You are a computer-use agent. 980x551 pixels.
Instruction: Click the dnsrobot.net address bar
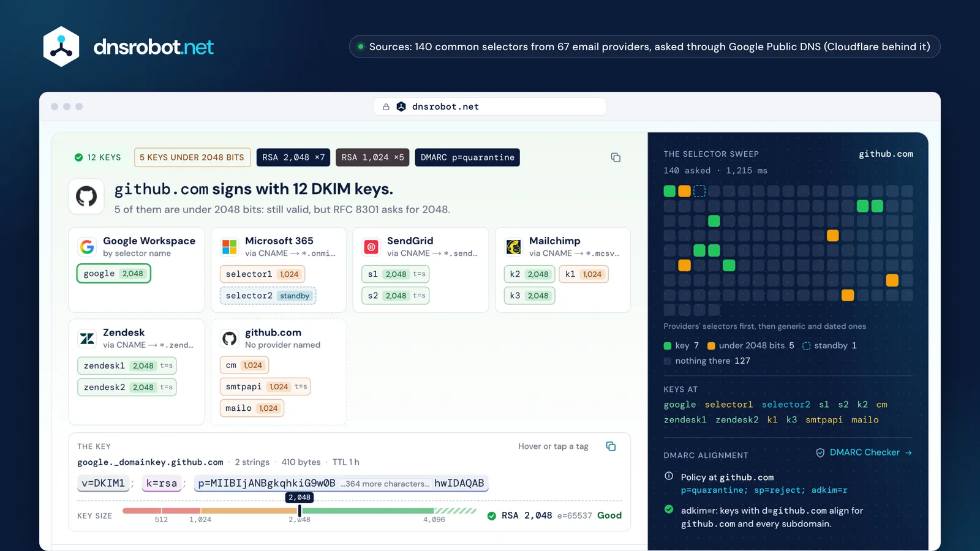pyautogui.click(x=490, y=107)
